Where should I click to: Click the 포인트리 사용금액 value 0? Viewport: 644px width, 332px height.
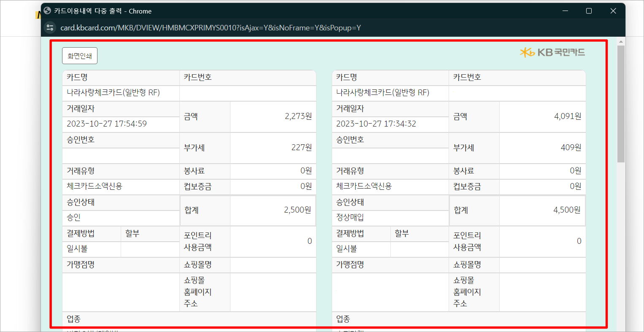(x=309, y=241)
